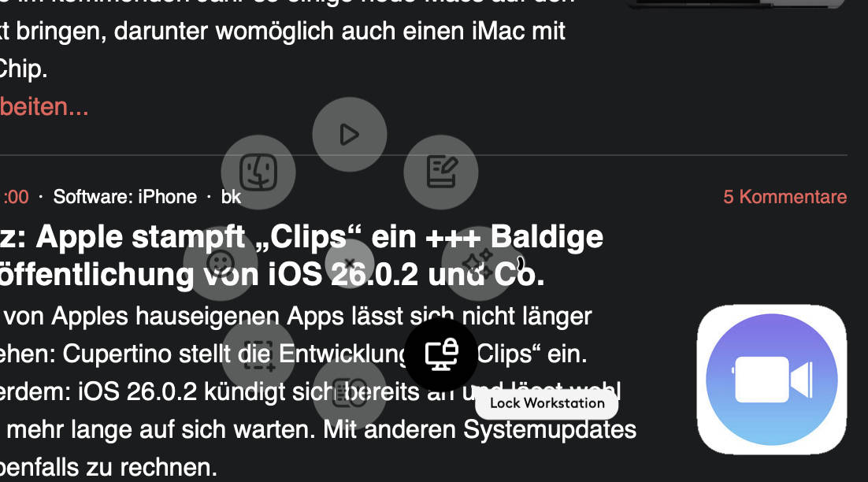
Task: Select the document list icon in the ring
Action: 349,392
